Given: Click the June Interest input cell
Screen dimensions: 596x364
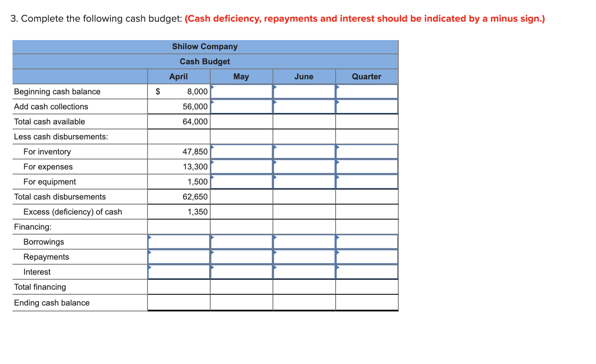Looking at the screenshot, I should [x=304, y=271].
